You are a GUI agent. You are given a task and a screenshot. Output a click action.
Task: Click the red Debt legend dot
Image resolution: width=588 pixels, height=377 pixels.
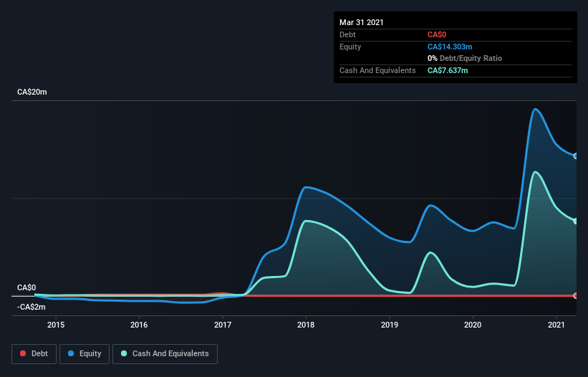coord(23,353)
